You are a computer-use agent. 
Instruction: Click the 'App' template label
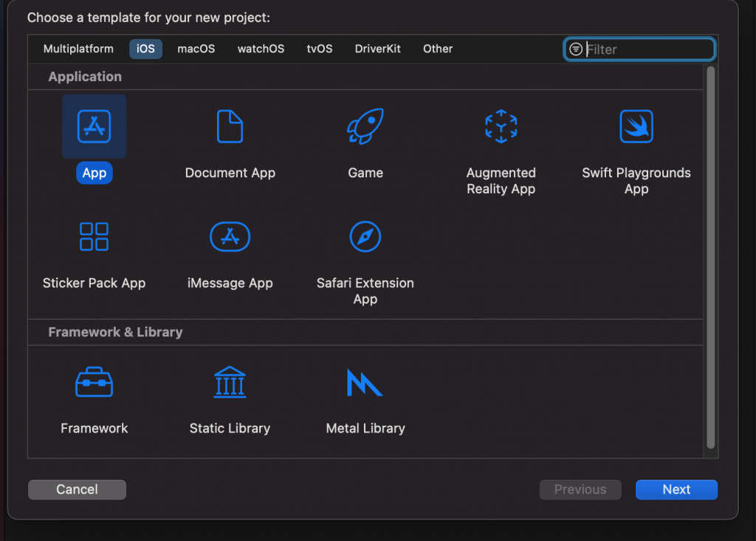[x=94, y=173]
